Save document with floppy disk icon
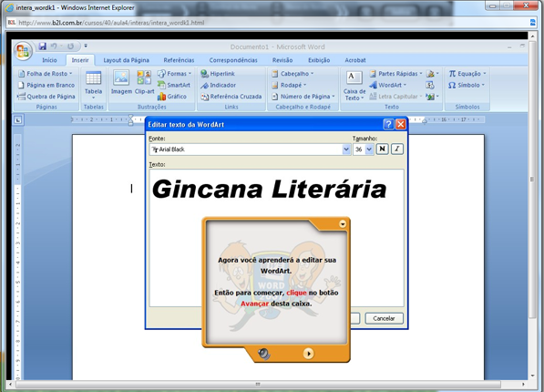The width and height of the screenshot is (544, 392). click(42, 46)
